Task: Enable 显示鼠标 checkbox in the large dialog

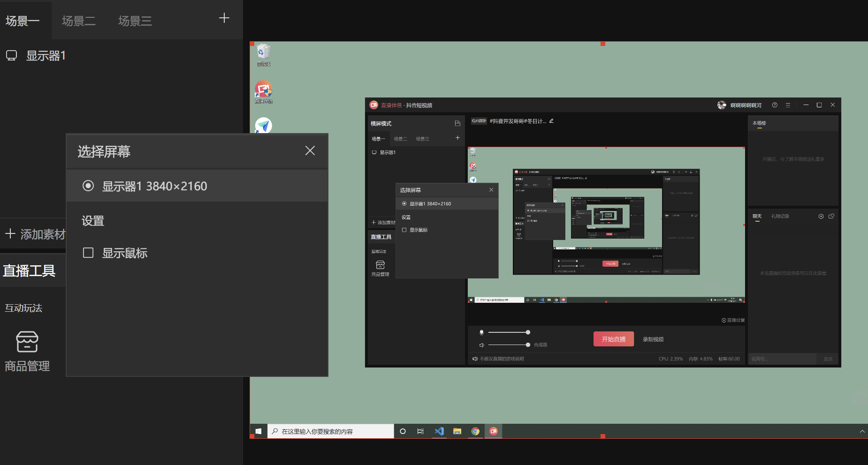Action: click(x=88, y=253)
